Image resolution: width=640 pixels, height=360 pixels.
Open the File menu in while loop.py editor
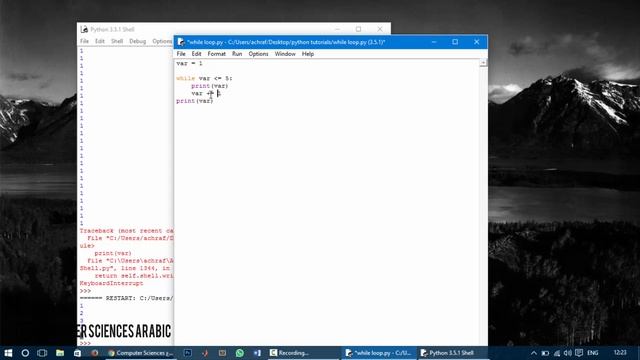(x=181, y=54)
